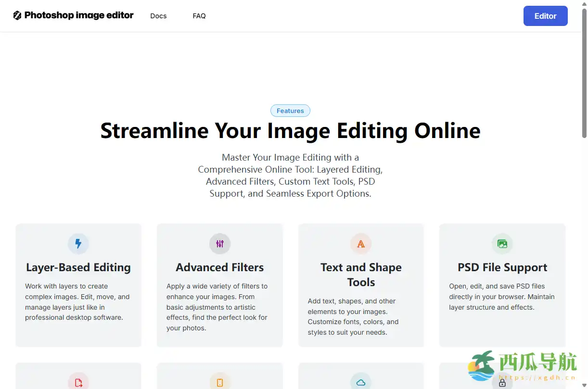Screen dimensions: 588x389
Task: Open the Docs page from navigation
Action: (x=158, y=16)
